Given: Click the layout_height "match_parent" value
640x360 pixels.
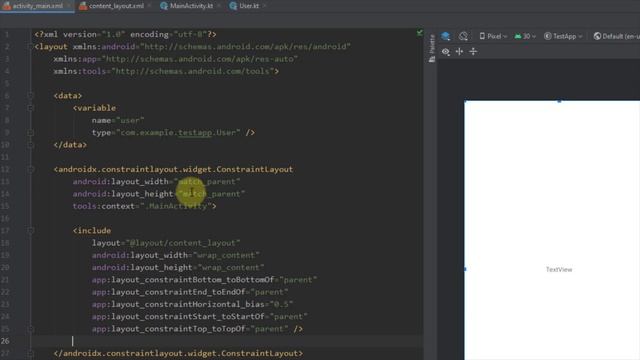Looking at the screenshot, I should [x=212, y=194].
